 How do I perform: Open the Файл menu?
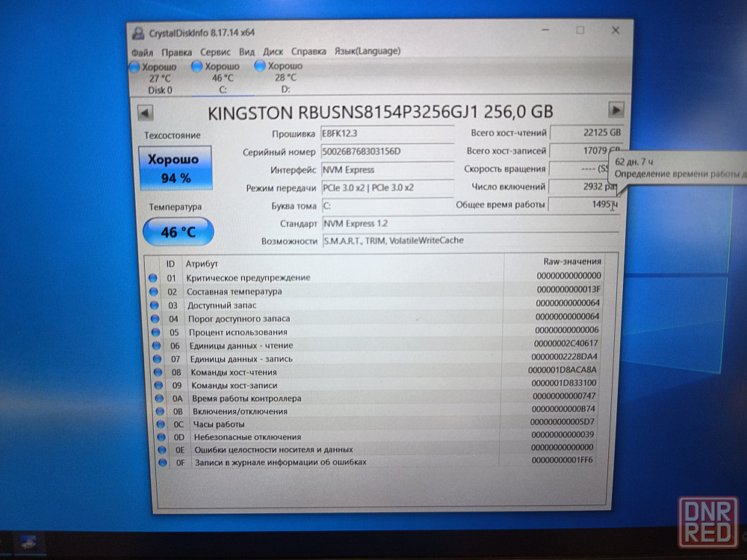click(x=142, y=52)
